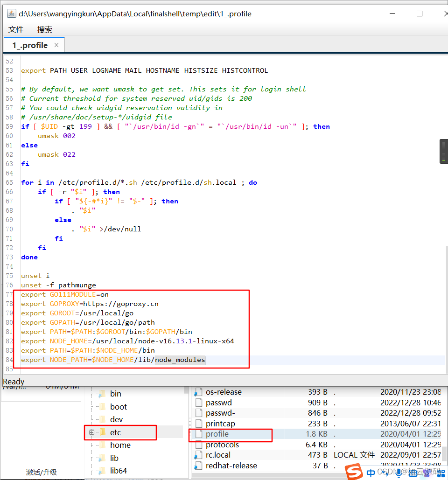Click the etc folder icon highlighted in red
Screen dimensions: 448x480
point(104,432)
